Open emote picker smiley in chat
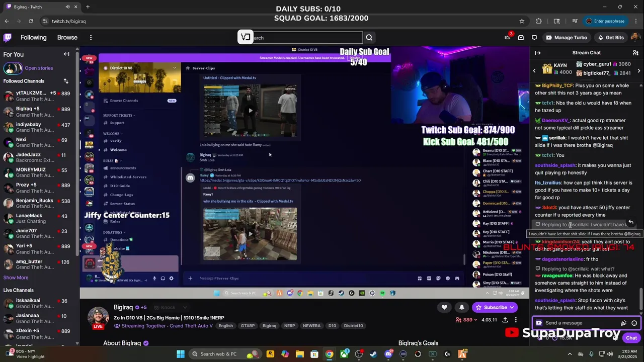The width and height of the screenshot is (644, 362). (634, 323)
